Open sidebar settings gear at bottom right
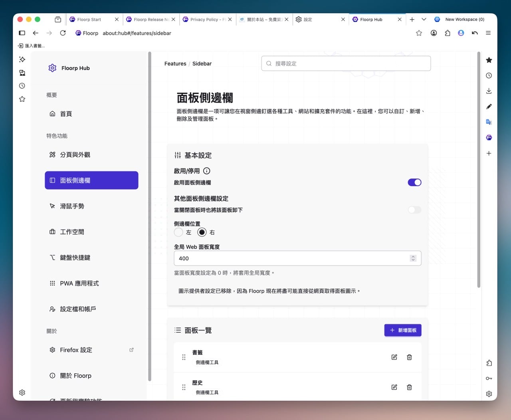Viewport: 511px width, 420px height. 489,394
